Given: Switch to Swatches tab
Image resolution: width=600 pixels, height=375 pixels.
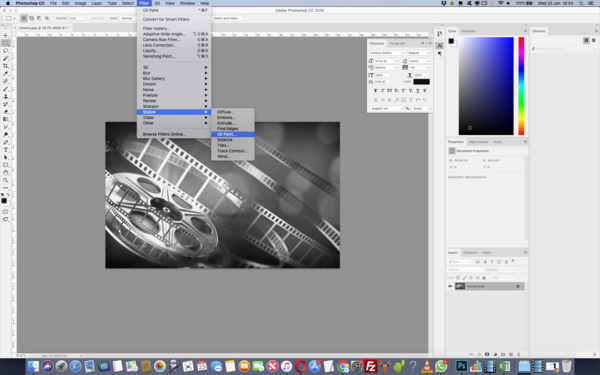Looking at the screenshot, I should [x=468, y=31].
